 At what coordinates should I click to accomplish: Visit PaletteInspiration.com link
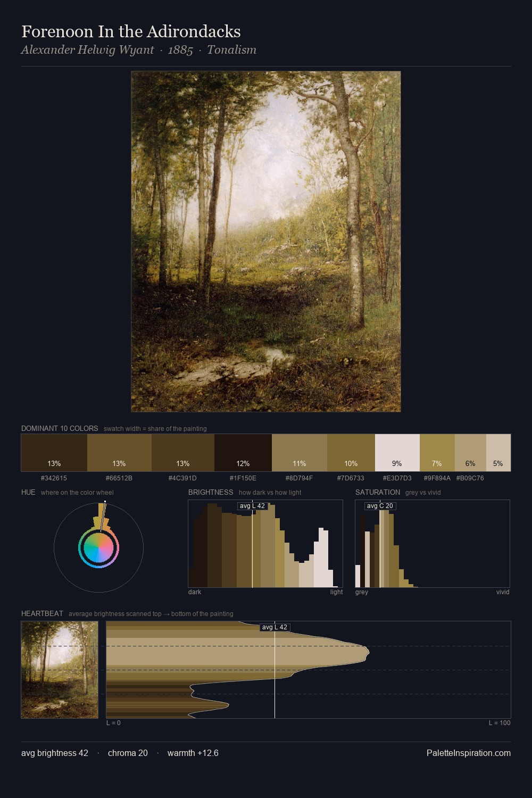[469, 753]
